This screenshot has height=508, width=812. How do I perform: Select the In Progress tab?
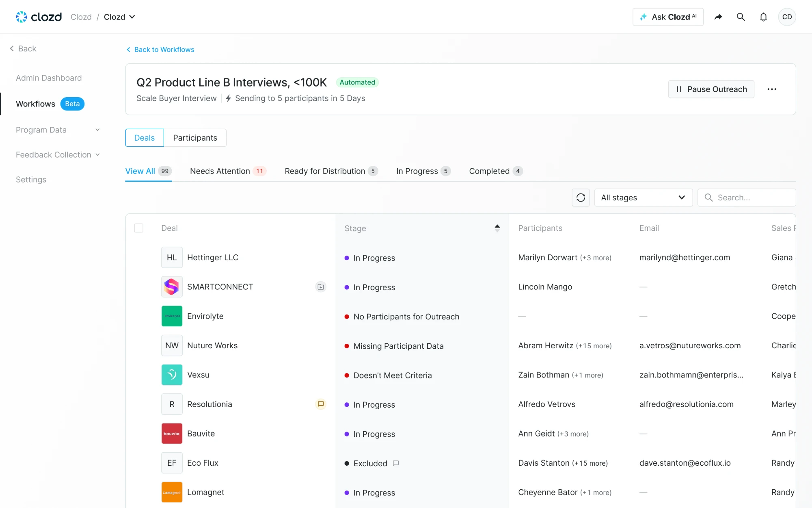click(x=423, y=171)
